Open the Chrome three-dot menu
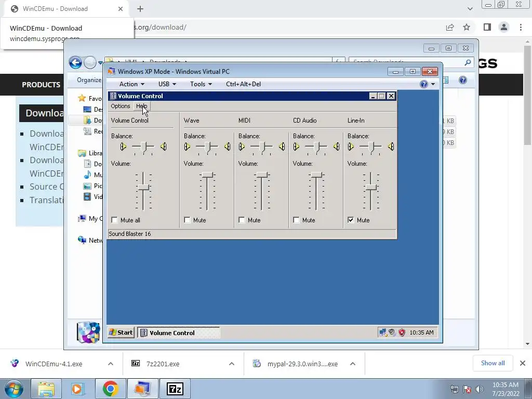 (521, 27)
